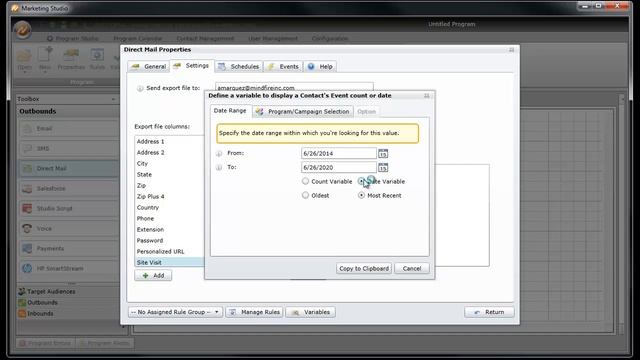Open the Schedules tab
Viewport: 640px width, 360px height.
(x=239, y=67)
